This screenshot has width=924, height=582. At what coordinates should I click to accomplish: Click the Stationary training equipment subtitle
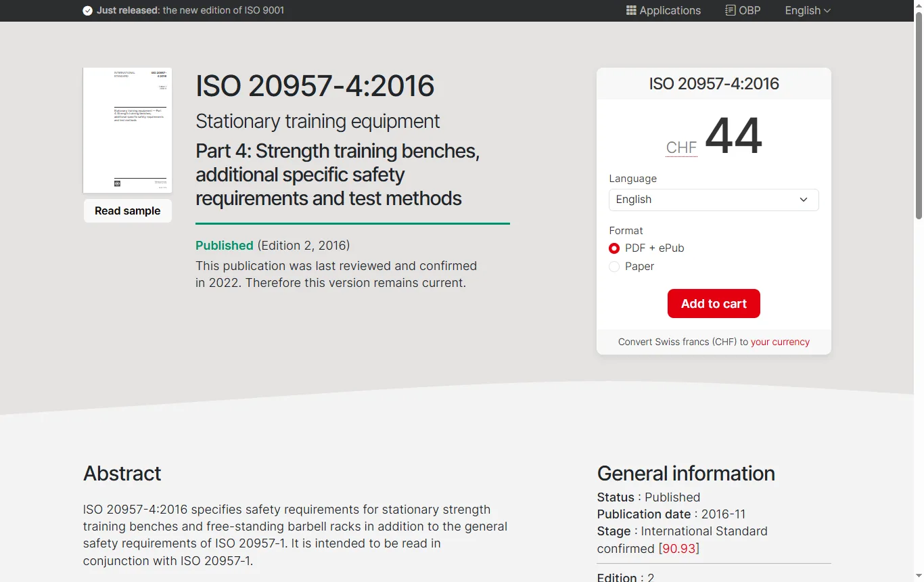point(318,121)
